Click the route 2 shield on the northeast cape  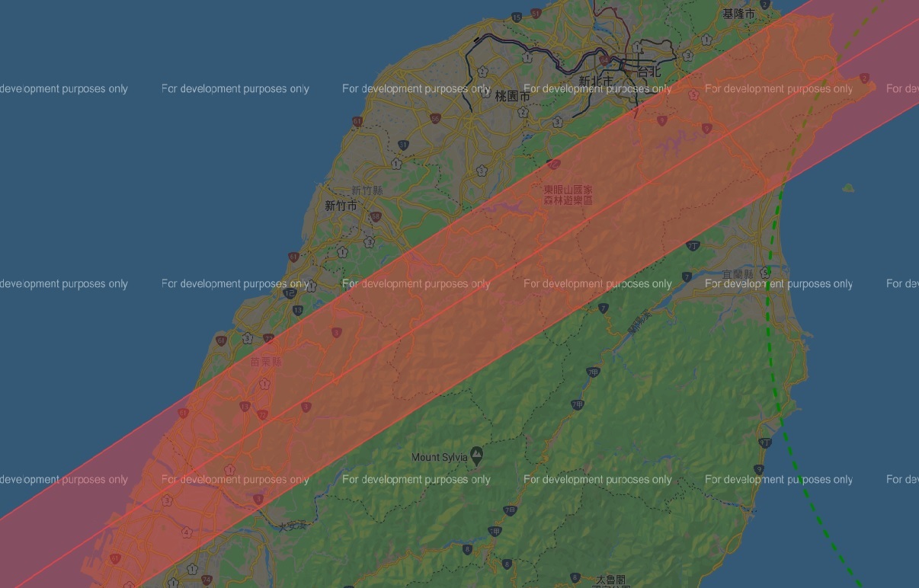click(864, 78)
